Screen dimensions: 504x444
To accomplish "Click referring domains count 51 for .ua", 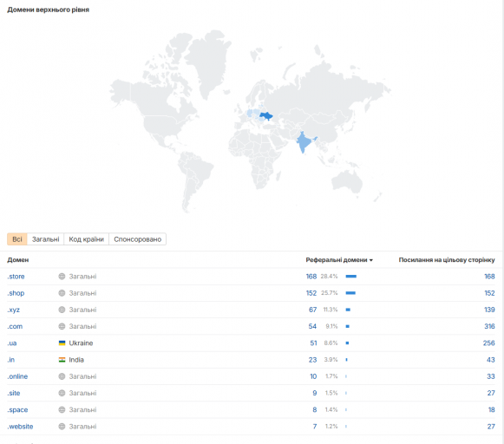I will point(313,343).
